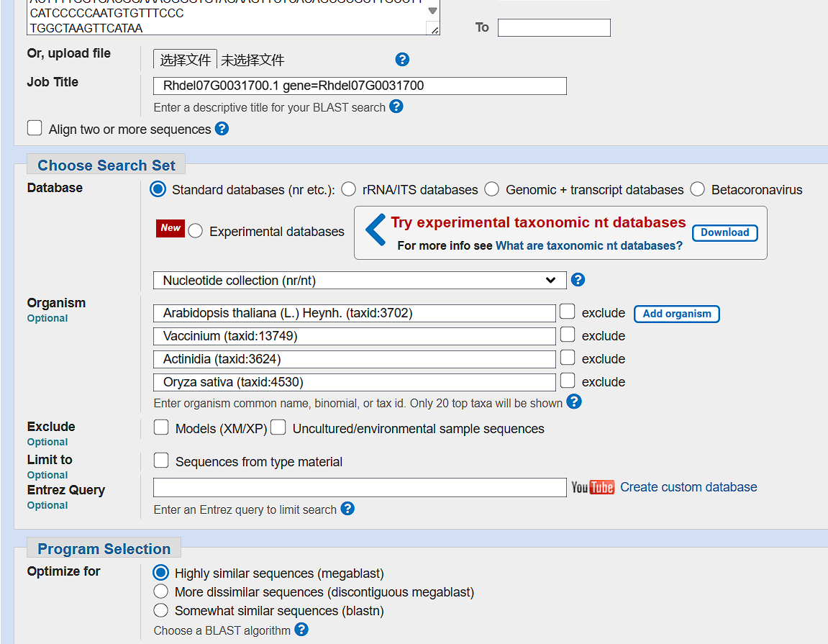Image resolution: width=828 pixels, height=644 pixels.
Task: Click the red New badge
Action: 170,228
